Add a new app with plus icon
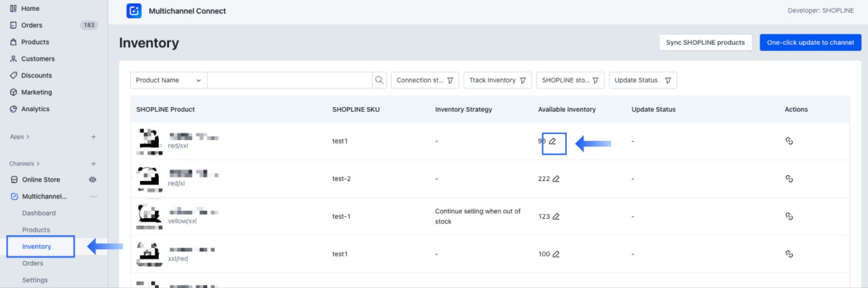 (93, 137)
